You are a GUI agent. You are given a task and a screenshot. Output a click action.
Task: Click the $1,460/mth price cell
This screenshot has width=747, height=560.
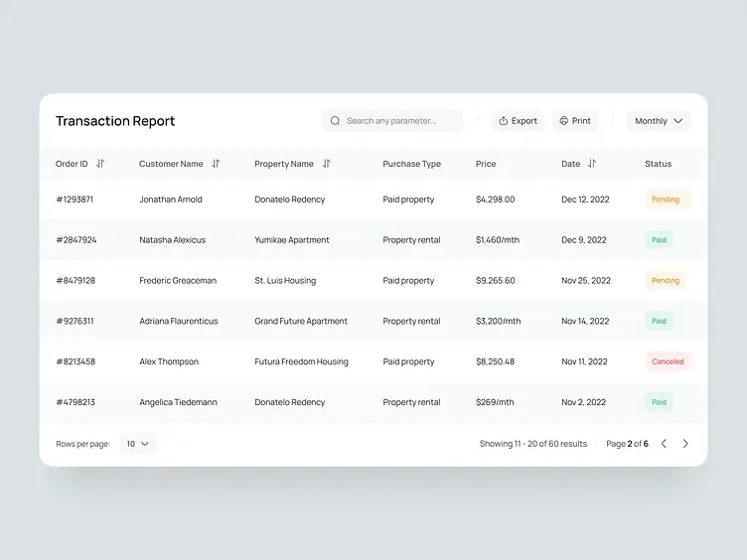click(498, 239)
